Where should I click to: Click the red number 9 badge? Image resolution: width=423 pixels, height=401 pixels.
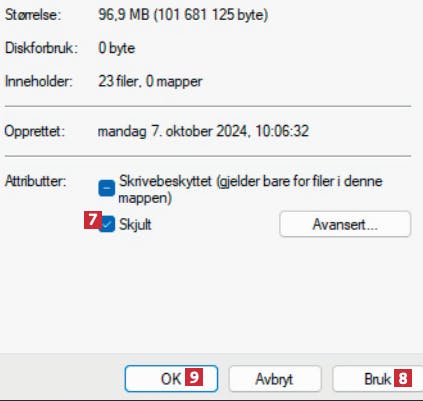click(x=194, y=377)
